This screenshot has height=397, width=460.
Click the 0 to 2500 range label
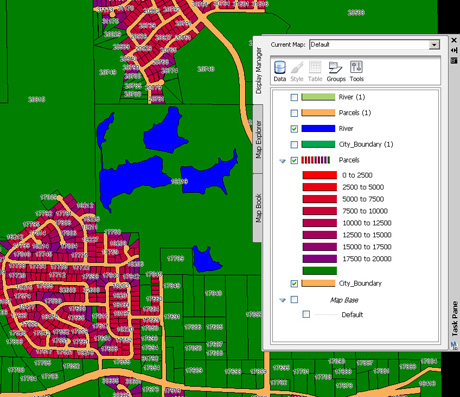point(357,175)
